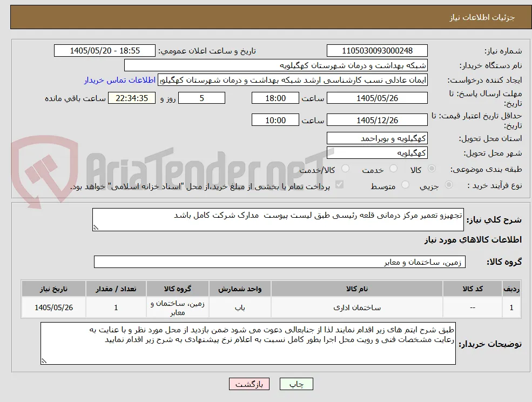532x402 pixels.
Task: Select the کالا/خدمت radio button
Action: click(x=345, y=169)
